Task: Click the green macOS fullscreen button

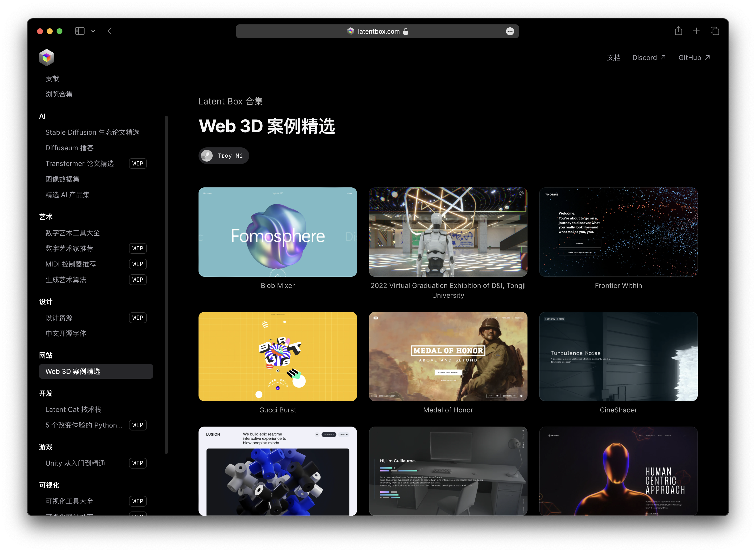Action: [60, 31]
